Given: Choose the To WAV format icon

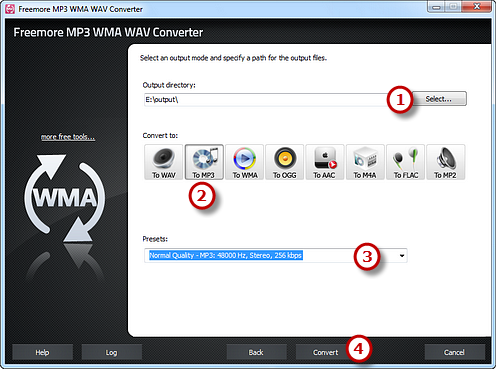Looking at the screenshot, I should tap(164, 162).
